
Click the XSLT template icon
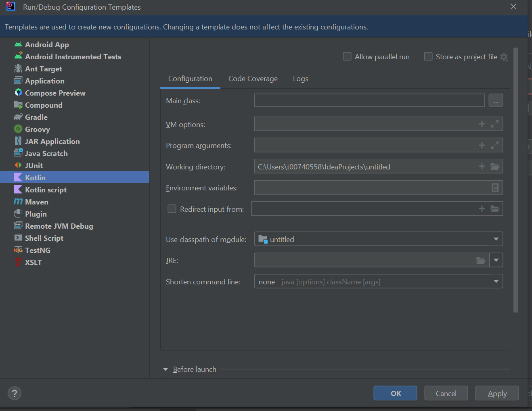tap(18, 262)
